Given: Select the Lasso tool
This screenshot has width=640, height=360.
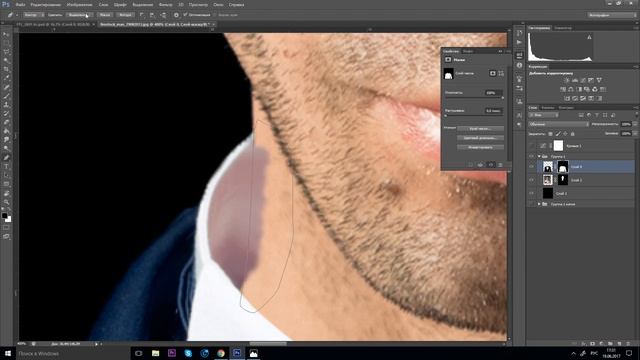Looking at the screenshot, I should click(6, 52).
